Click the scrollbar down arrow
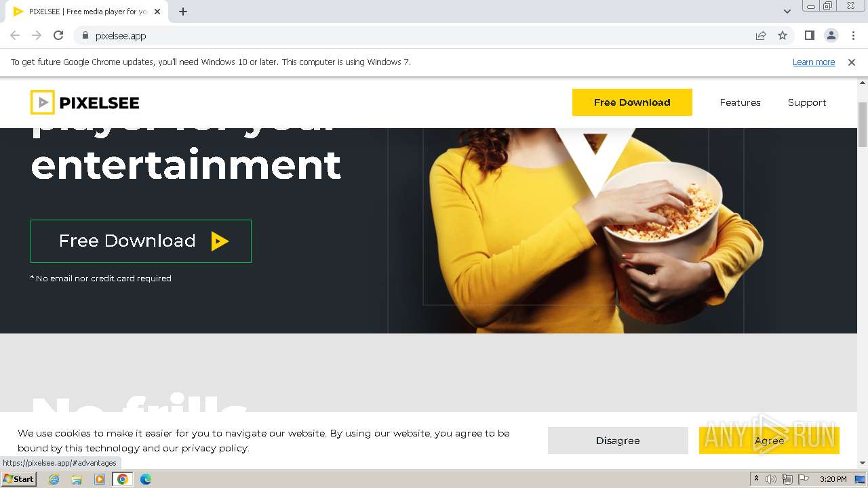 863,463
